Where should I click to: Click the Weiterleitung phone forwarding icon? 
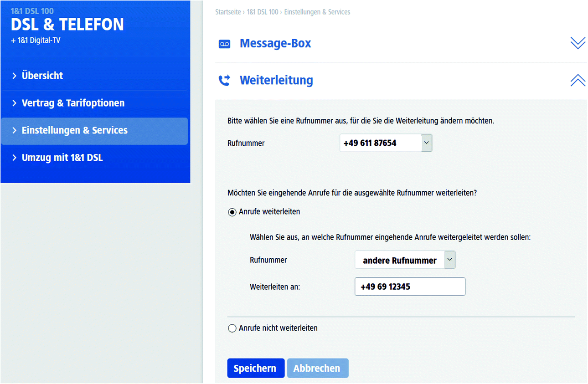click(x=224, y=81)
